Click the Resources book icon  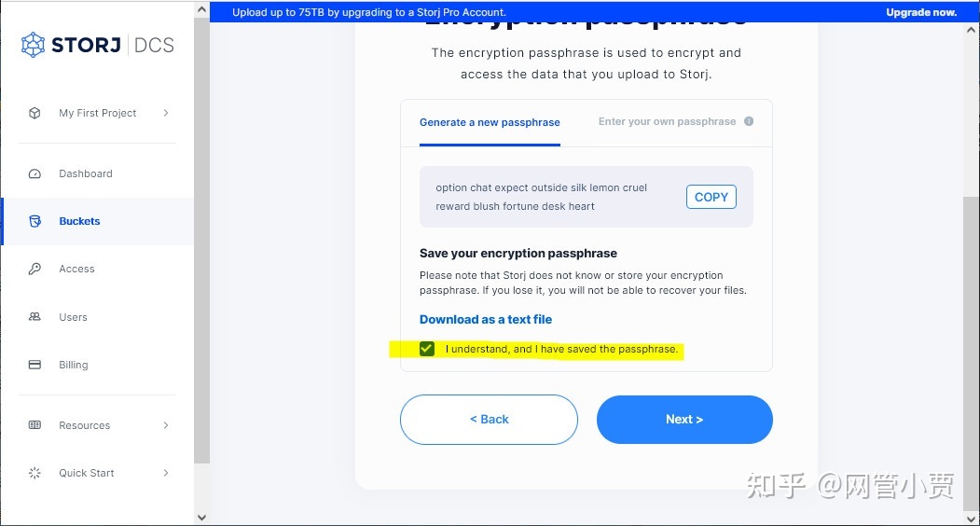tap(35, 425)
